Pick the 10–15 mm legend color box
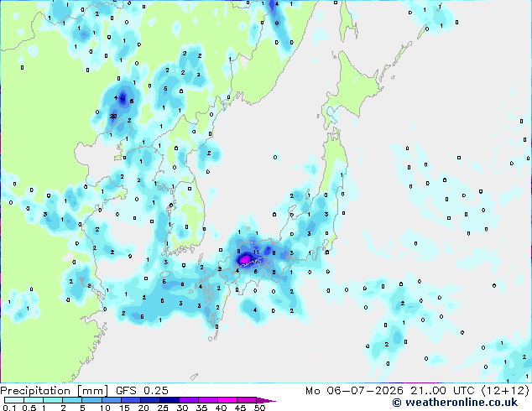532x411 pixels. pos(111,400)
